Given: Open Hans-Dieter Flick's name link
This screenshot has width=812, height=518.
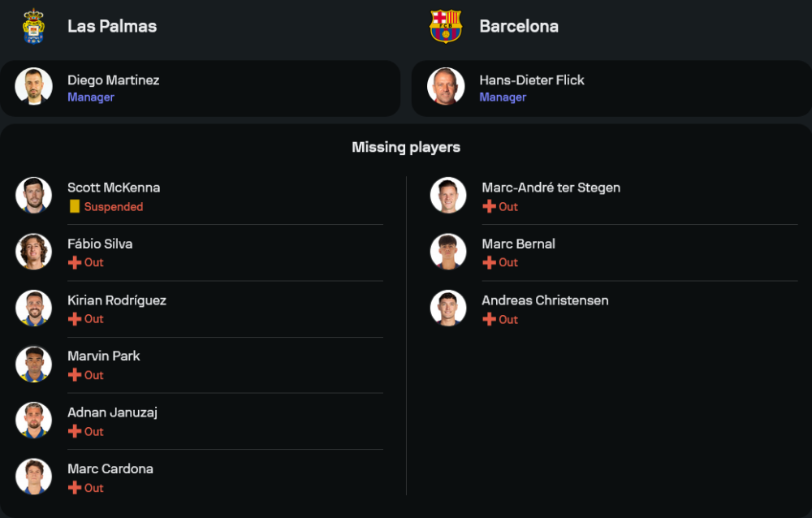Looking at the screenshot, I should 532,80.
